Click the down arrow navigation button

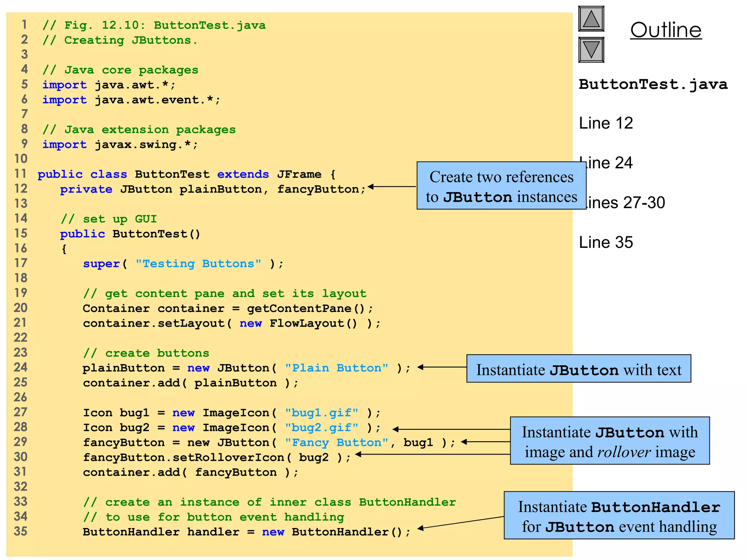591,50
